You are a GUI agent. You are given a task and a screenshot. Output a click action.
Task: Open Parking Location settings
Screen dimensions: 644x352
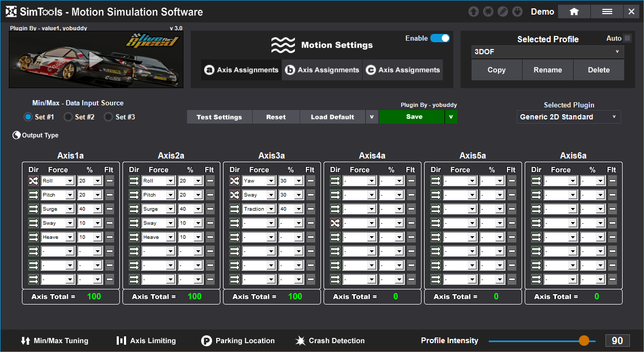click(238, 341)
